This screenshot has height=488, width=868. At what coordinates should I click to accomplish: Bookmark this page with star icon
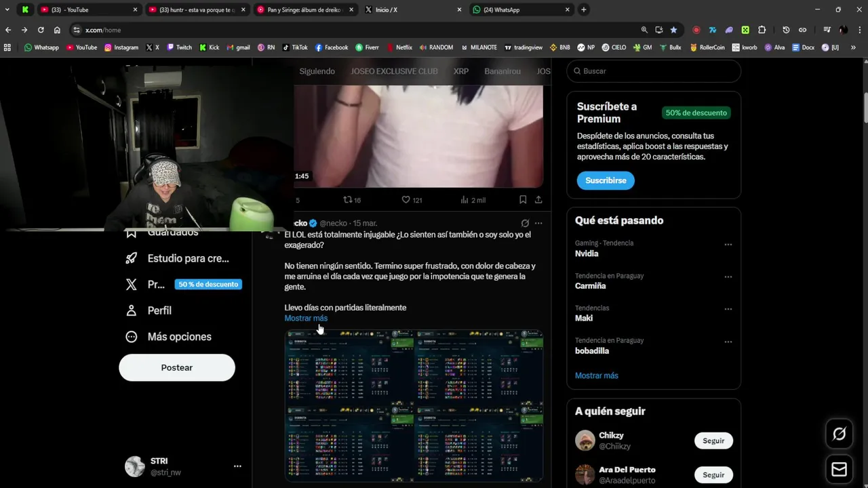tap(673, 30)
